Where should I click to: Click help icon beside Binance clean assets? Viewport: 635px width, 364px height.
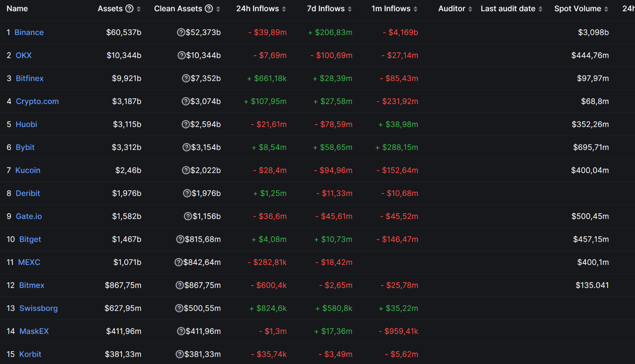click(x=181, y=32)
